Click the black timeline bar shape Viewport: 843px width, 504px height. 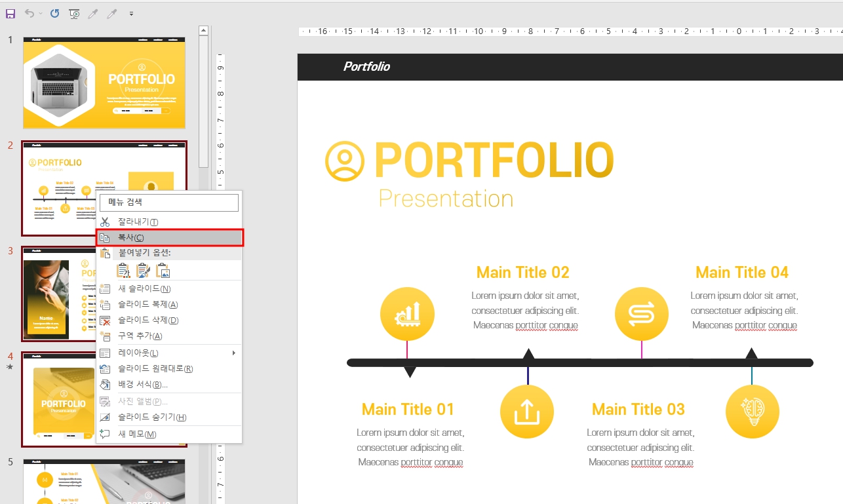tap(580, 362)
